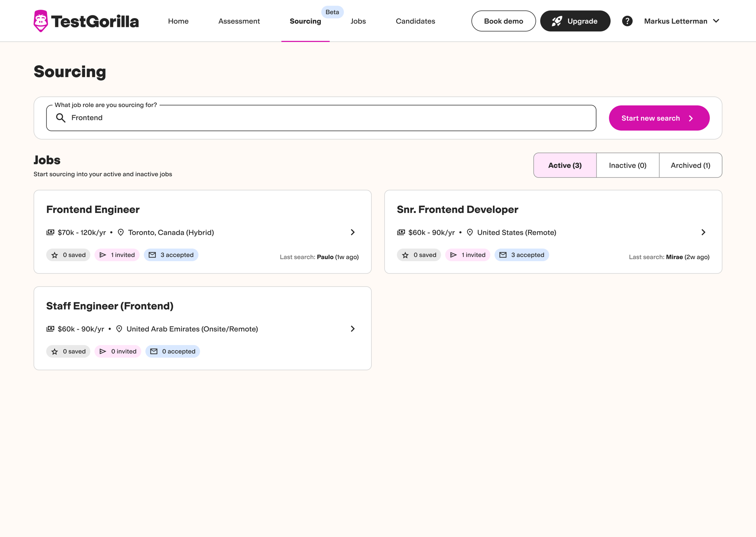This screenshot has height=537, width=756.
Task: Click the send icon on Staff Engineer's invited badge
Action: [x=103, y=351]
